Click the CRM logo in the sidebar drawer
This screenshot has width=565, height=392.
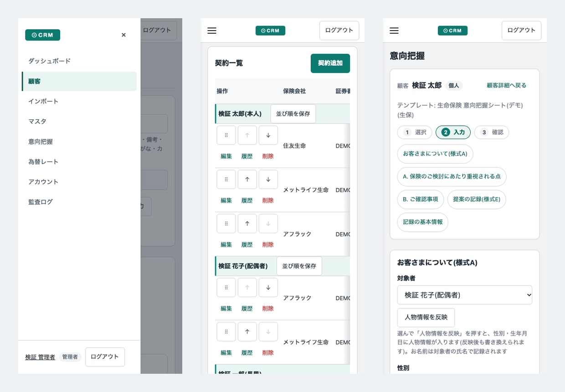click(43, 35)
